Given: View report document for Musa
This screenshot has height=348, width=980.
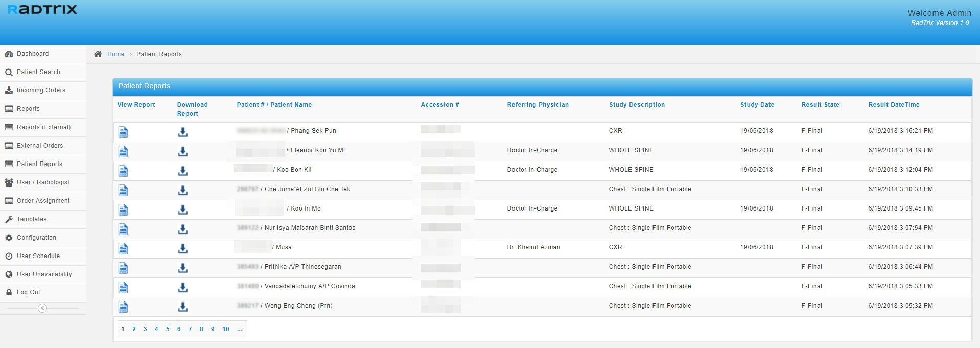Looking at the screenshot, I should coord(123,248).
